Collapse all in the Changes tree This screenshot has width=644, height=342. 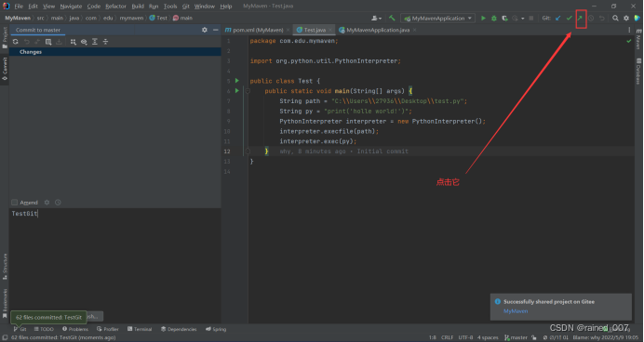pyautogui.click(x=105, y=42)
